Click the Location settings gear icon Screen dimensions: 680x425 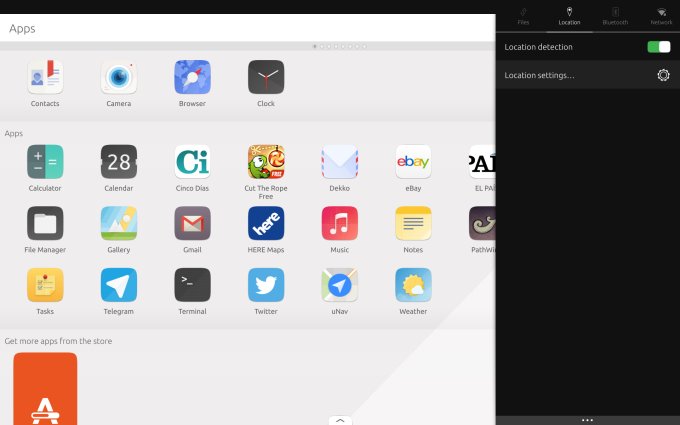pyautogui.click(x=663, y=75)
